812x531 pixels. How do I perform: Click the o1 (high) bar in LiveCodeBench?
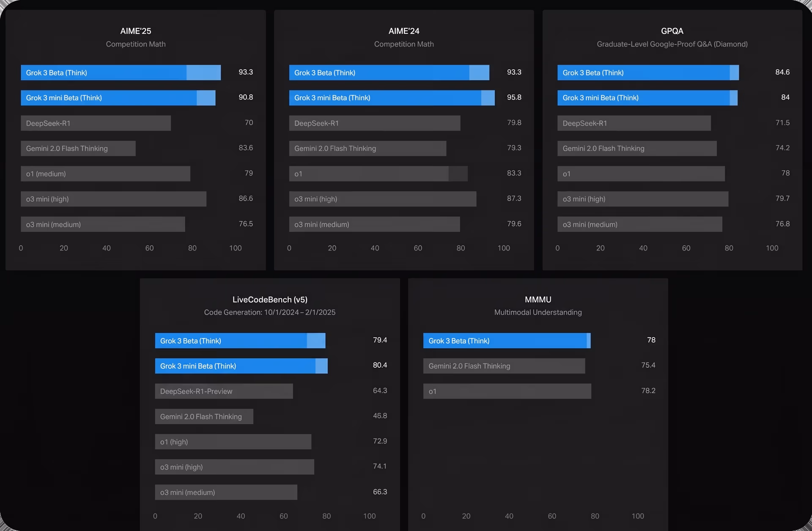click(233, 442)
